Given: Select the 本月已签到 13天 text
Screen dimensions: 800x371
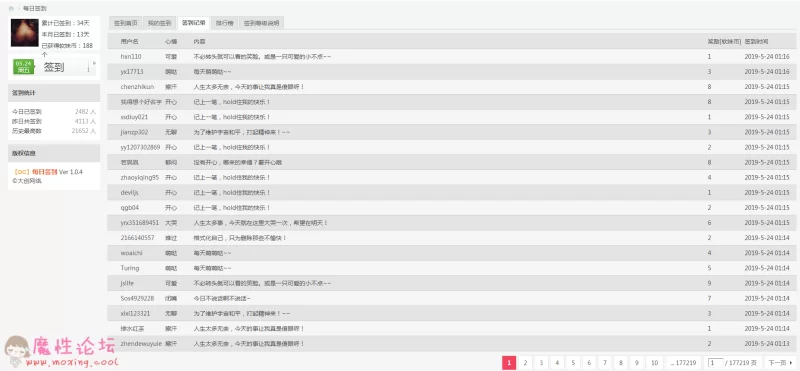Looking at the screenshot, I should click(65, 34).
